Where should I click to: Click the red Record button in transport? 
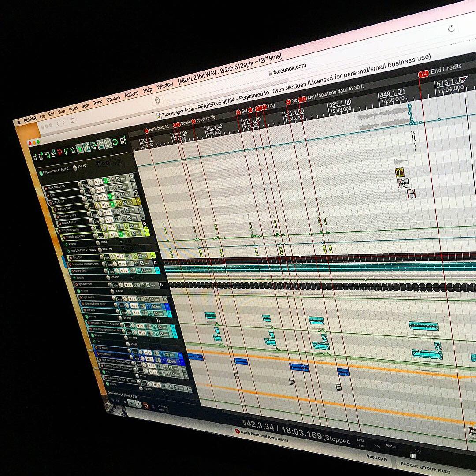pos(146,405)
